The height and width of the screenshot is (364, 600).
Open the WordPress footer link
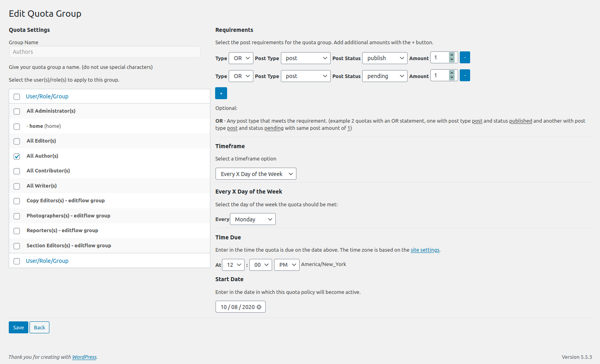point(84,357)
